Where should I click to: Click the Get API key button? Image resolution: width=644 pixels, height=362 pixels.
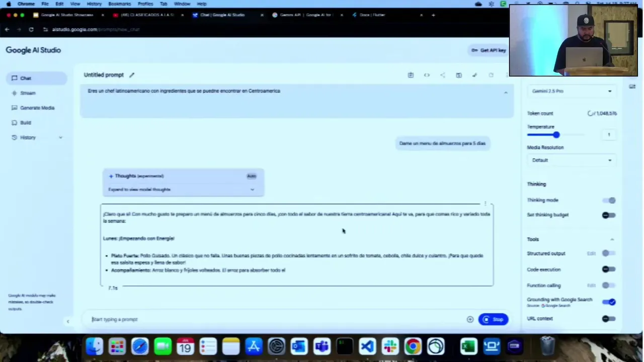coord(489,50)
